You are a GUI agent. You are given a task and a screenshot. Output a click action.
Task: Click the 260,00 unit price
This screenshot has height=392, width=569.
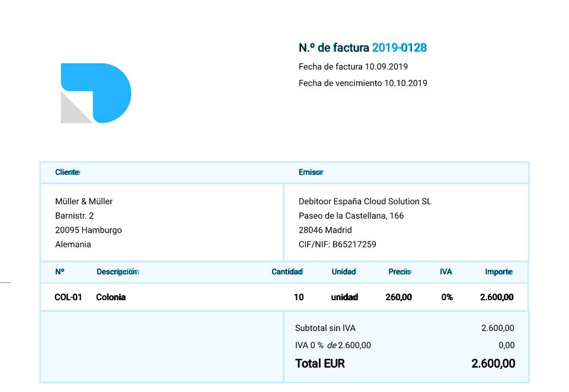click(398, 297)
